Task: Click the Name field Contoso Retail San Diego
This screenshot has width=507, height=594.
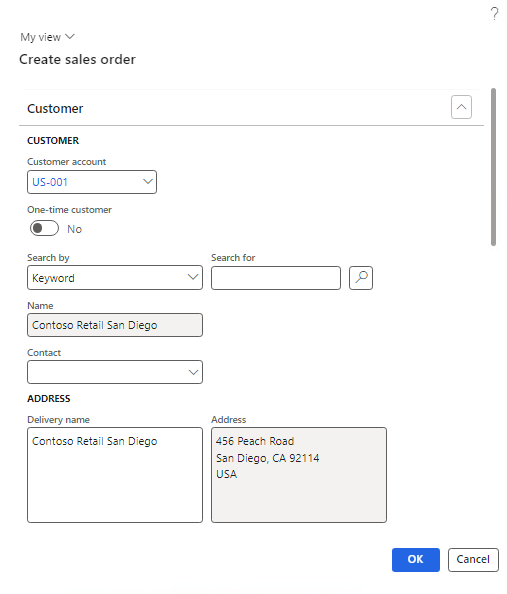Action: [x=115, y=325]
